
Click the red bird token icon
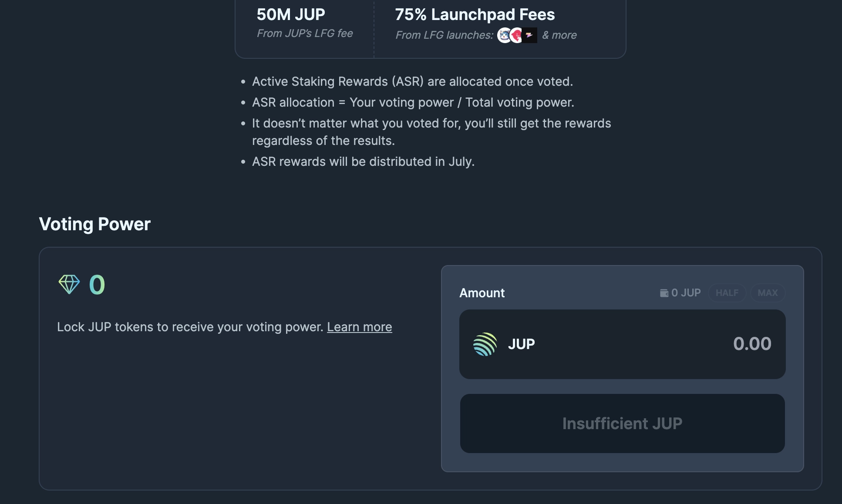pyautogui.click(x=516, y=35)
